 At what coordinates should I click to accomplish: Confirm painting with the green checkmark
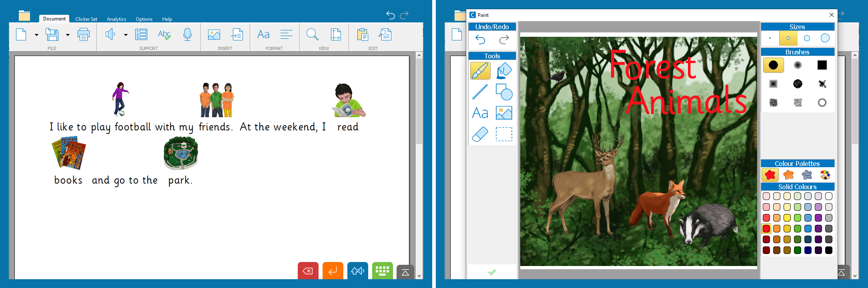tap(492, 272)
